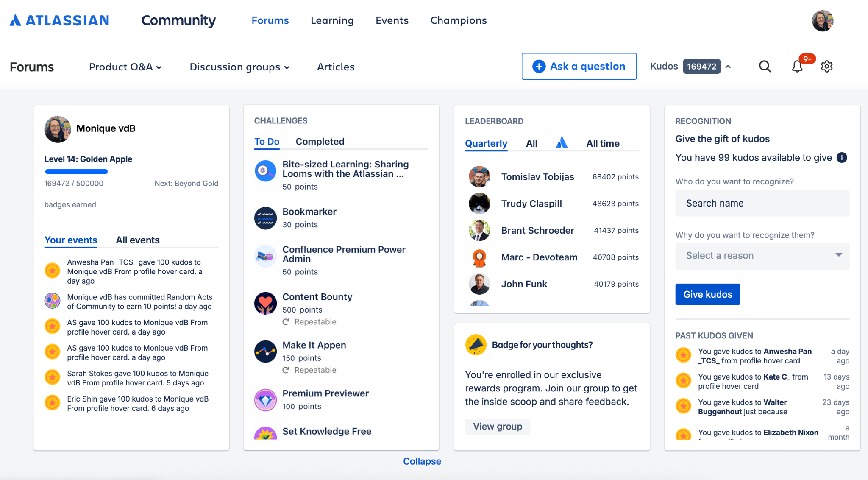Image resolution: width=868 pixels, height=480 pixels.
Task: Click the Content Bounty heart badge icon
Action: click(265, 303)
